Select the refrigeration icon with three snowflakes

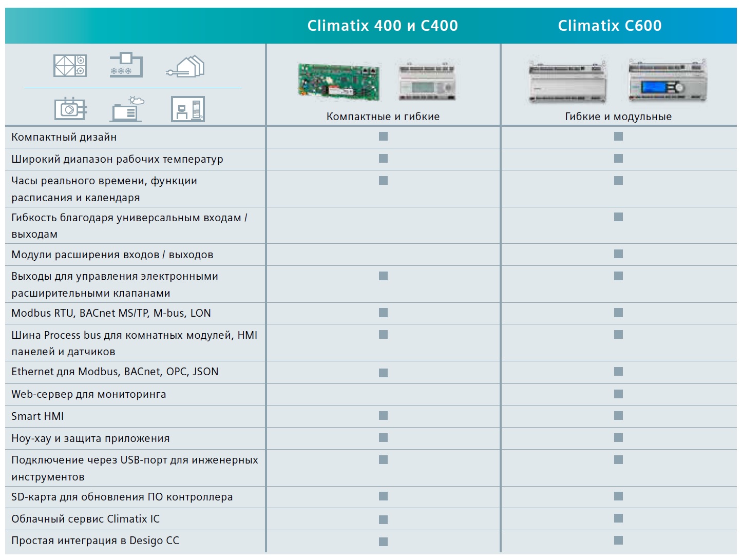coord(126,65)
